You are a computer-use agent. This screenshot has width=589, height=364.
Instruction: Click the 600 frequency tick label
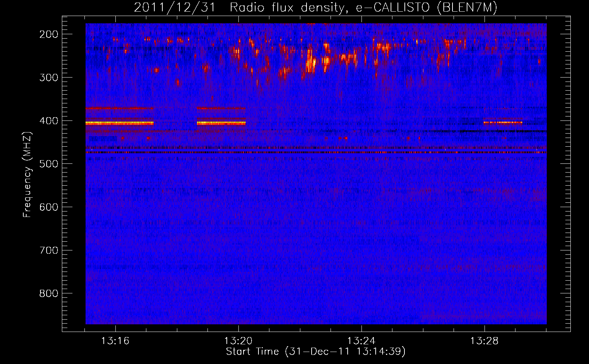click(x=49, y=207)
